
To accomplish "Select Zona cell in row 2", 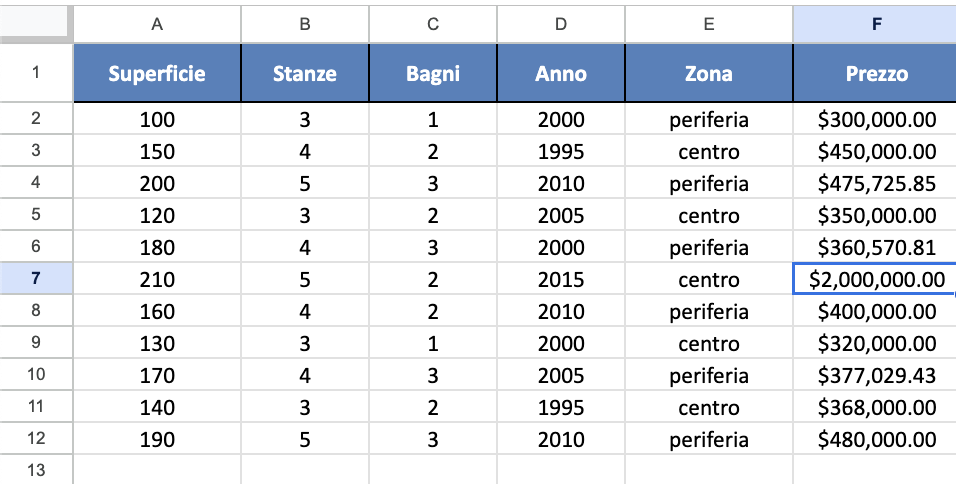I will (709, 119).
